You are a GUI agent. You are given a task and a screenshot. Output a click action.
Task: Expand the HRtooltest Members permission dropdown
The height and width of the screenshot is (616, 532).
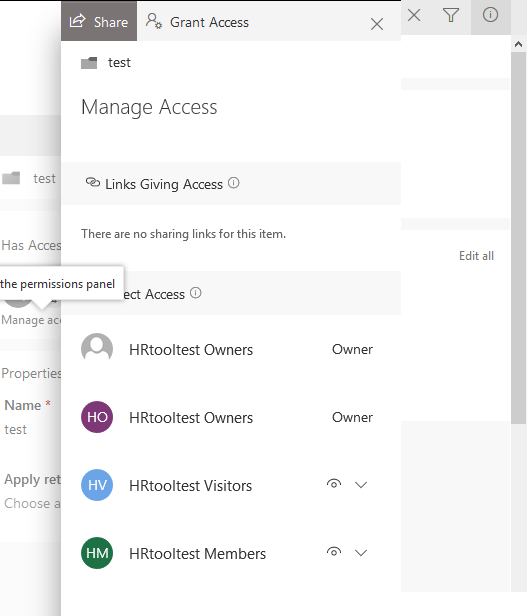[361, 553]
